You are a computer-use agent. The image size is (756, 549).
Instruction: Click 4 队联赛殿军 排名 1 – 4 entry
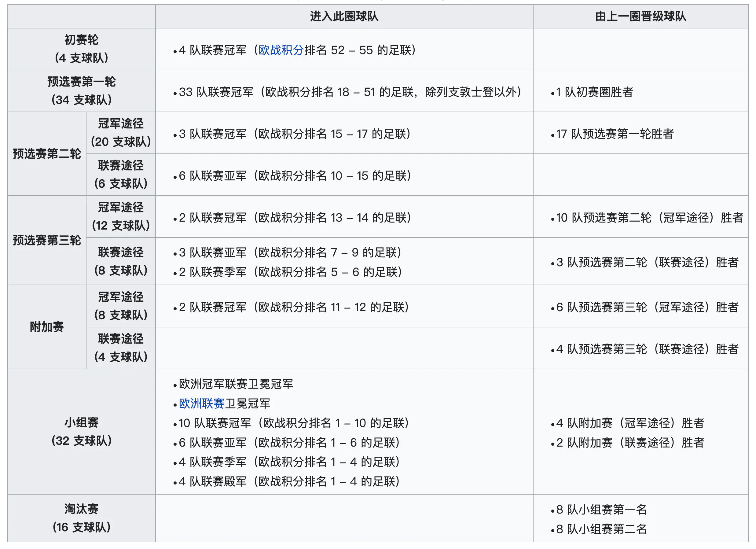[x=289, y=481]
